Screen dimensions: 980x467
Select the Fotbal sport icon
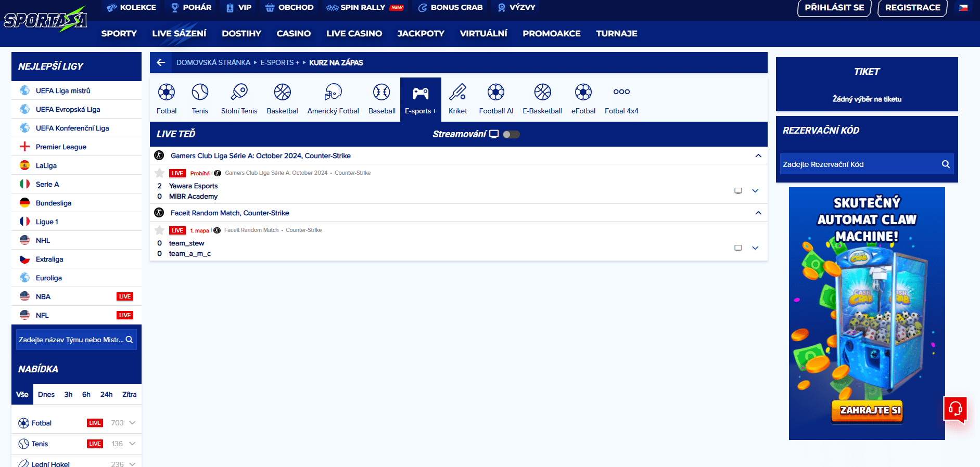[x=167, y=92]
